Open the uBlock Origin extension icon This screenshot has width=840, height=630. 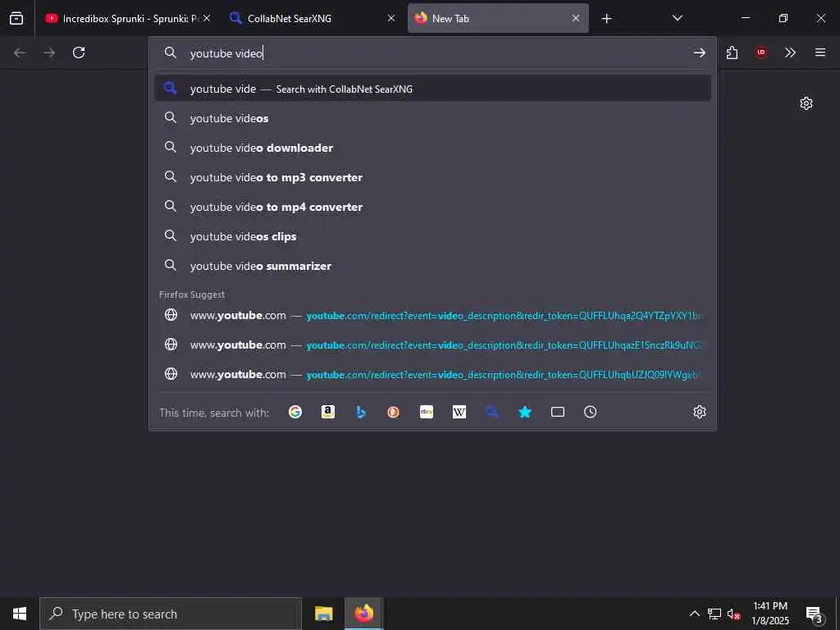(x=760, y=52)
